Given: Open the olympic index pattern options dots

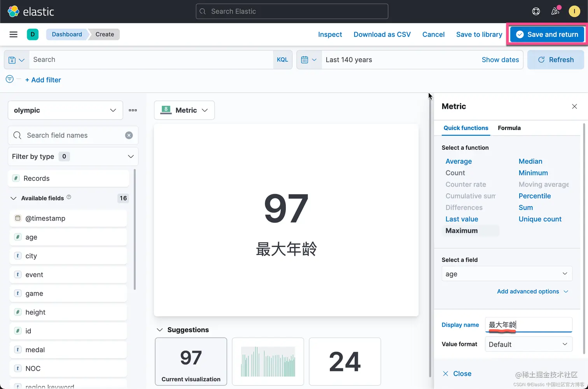Looking at the screenshot, I should 133,110.
